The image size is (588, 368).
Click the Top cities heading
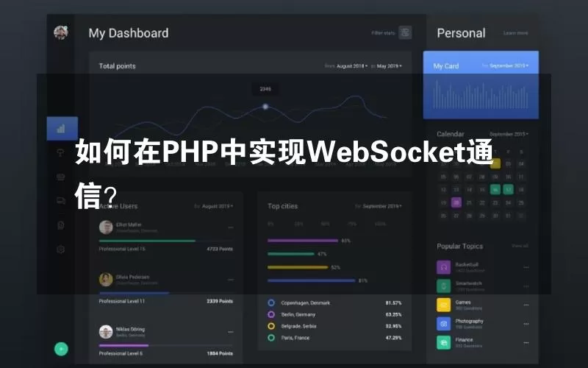pos(283,206)
